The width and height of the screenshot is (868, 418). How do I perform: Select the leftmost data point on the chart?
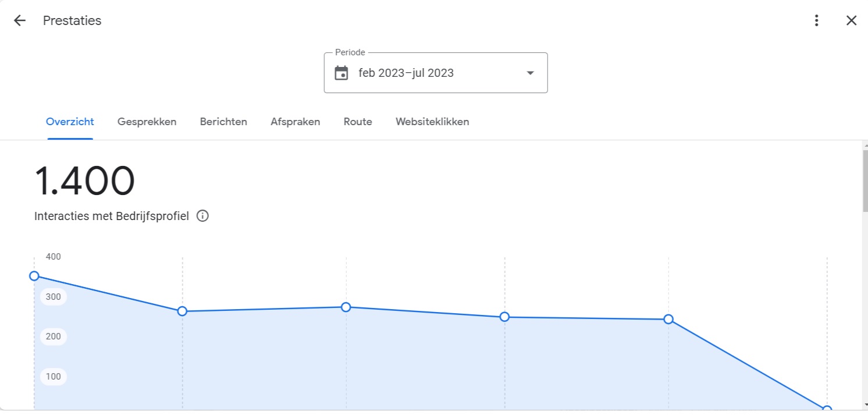34,276
